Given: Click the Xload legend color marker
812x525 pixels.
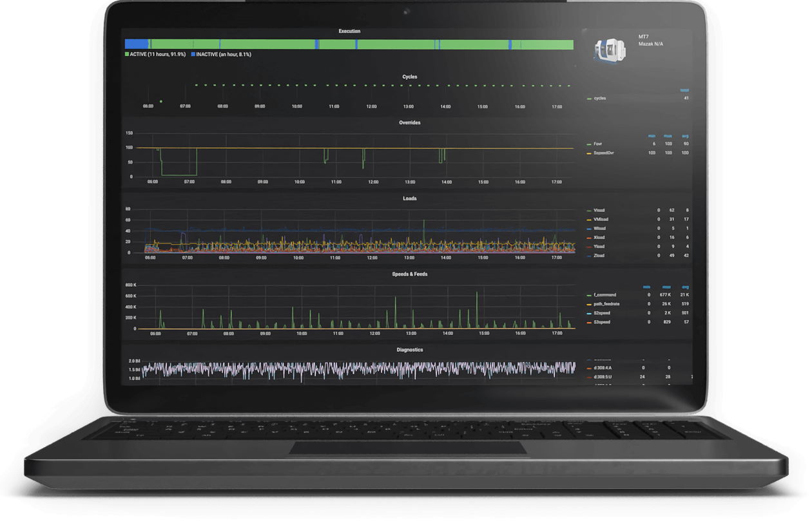Looking at the screenshot, I should pos(589,238).
